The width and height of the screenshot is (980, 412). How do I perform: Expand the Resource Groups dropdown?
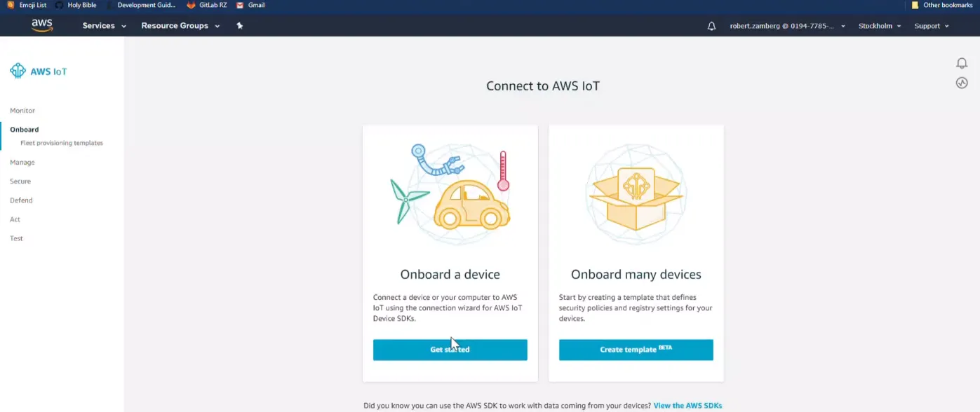(180, 26)
